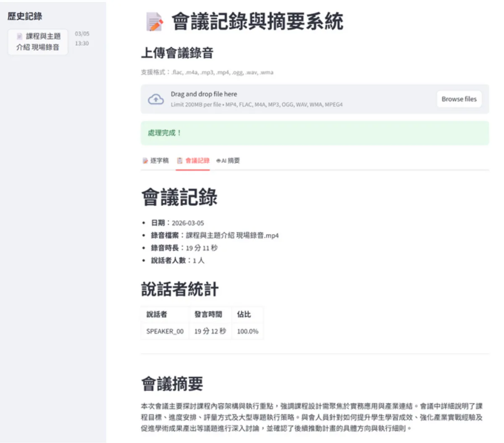This screenshot has width=504, height=443.
Task: Click the 佔比 column header
Action: pos(244,315)
